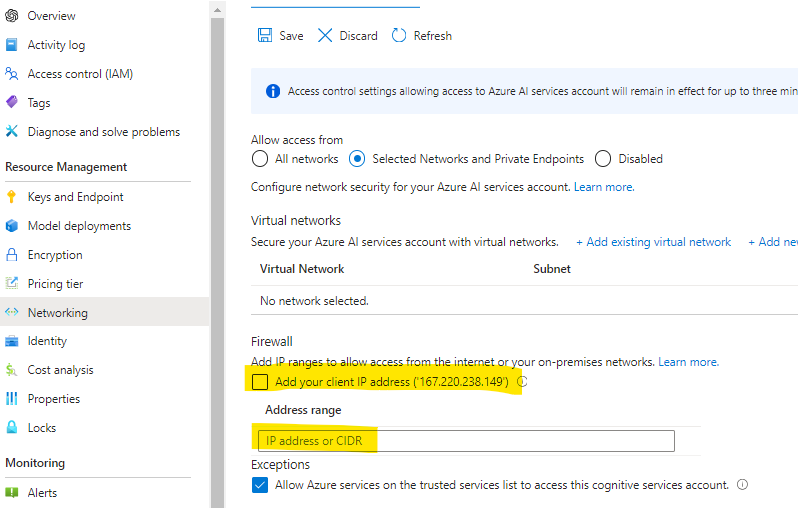This screenshot has height=508, width=798.
Task: Open Tags in the sidebar
Action: pos(39,103)
